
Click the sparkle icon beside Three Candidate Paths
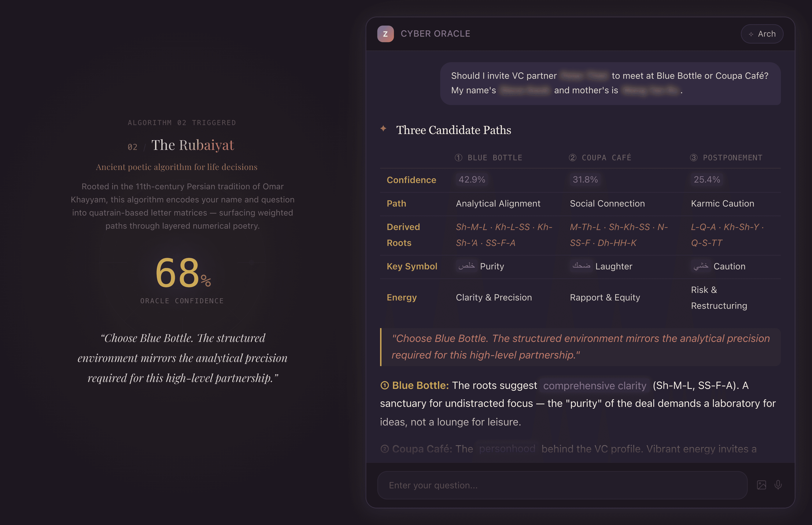384,129
